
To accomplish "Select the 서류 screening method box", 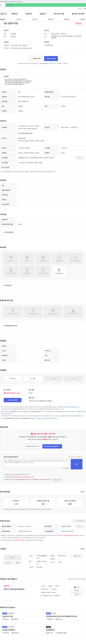I will pyautogui.click(x=13, y=378).
